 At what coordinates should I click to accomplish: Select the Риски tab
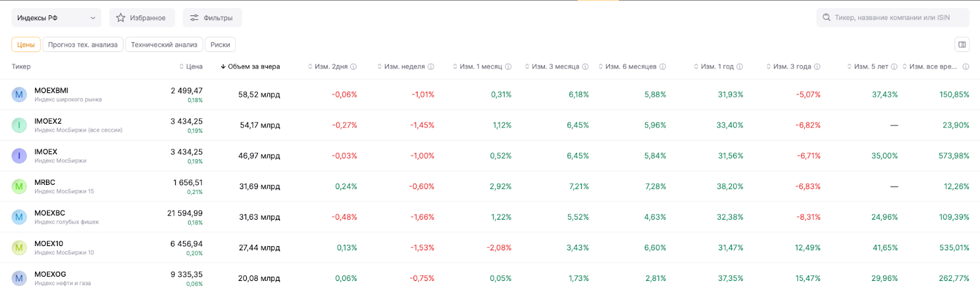pos(220,45)
